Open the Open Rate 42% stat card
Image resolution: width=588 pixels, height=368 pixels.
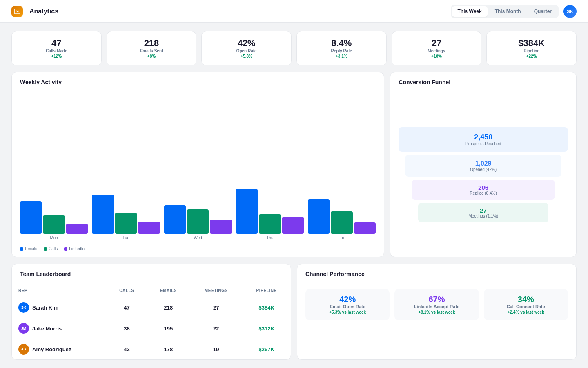[246, 48]
